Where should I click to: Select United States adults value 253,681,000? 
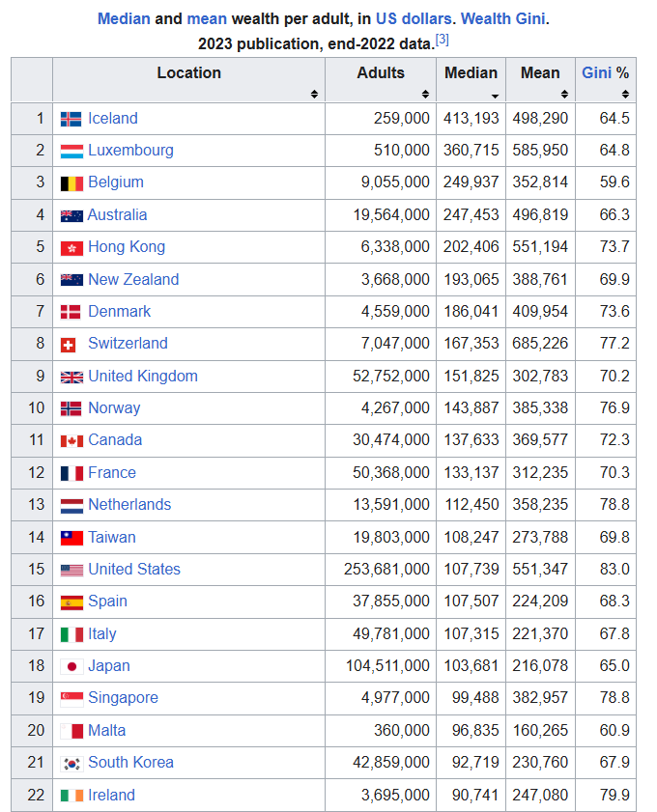click(x=386, y=569)
